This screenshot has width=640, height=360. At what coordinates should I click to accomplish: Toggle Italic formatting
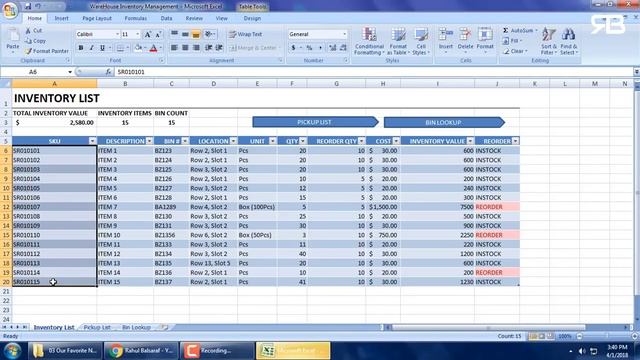(x=91, y=48)
